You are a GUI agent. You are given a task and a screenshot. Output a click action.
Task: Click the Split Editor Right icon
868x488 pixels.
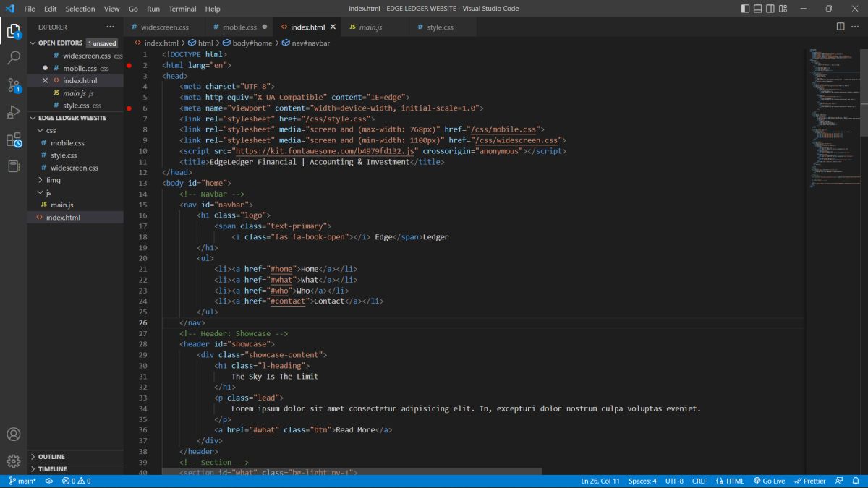(841, 27)
